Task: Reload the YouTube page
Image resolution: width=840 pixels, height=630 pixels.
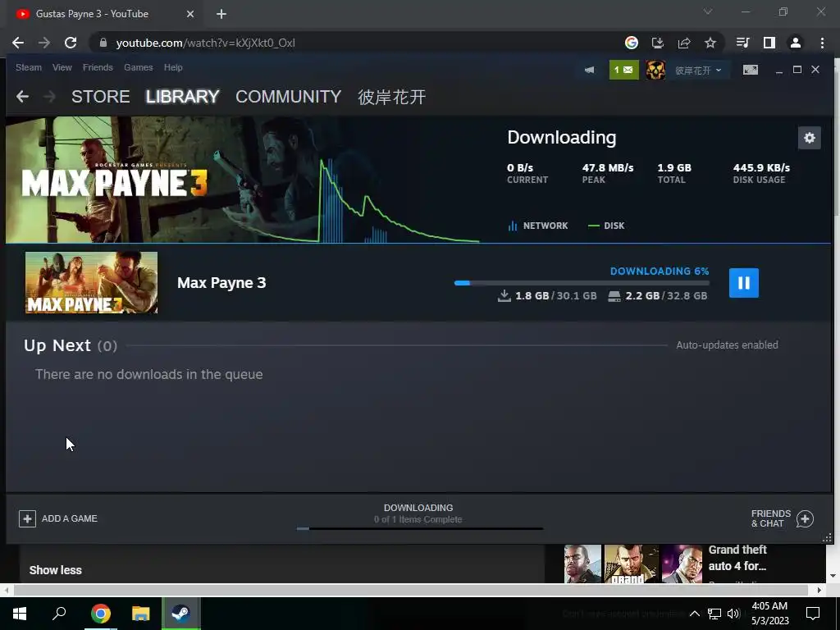Action: 71,43
